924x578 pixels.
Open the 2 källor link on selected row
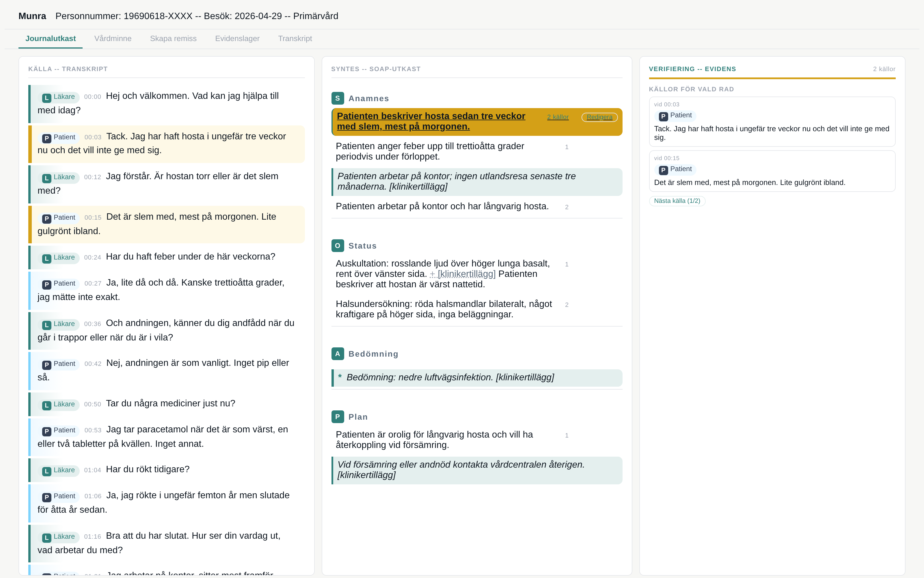click(x=558, y=117)
